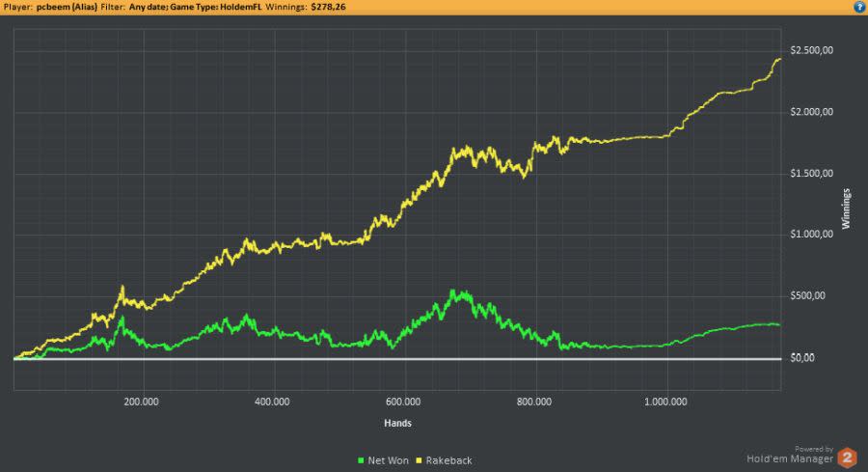Click the Any date filter text
This screenshot has width=868, height=472.
[x=147, y=7]
